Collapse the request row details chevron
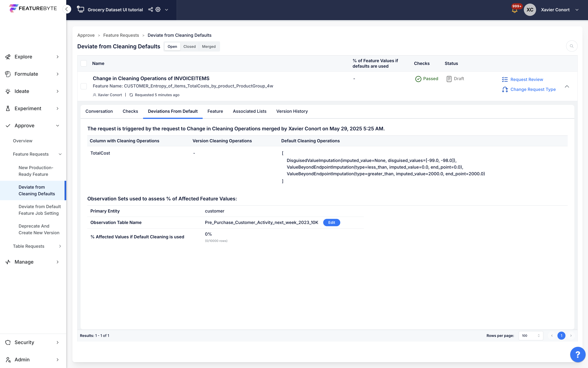Image resolution: width=588 pixels, height=368 pixels. [567, 86]
